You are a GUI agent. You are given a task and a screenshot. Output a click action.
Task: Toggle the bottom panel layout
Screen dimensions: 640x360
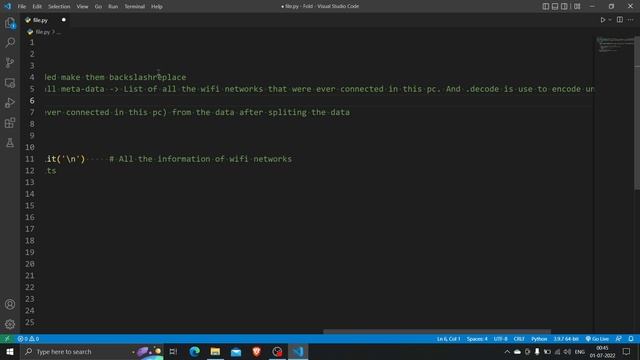click(x=555, y=7)
